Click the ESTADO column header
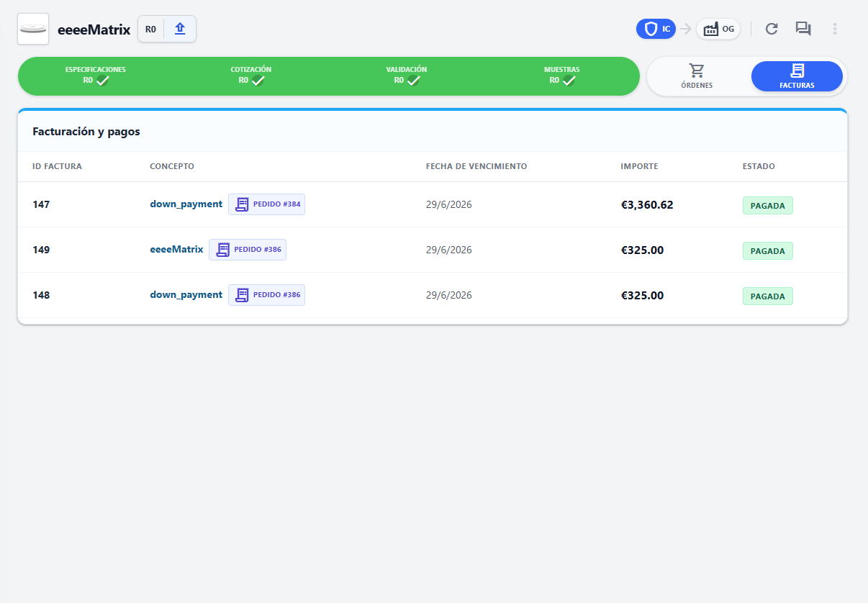The height and width of the screenshot is (603, 868). [x=759, y=166]
